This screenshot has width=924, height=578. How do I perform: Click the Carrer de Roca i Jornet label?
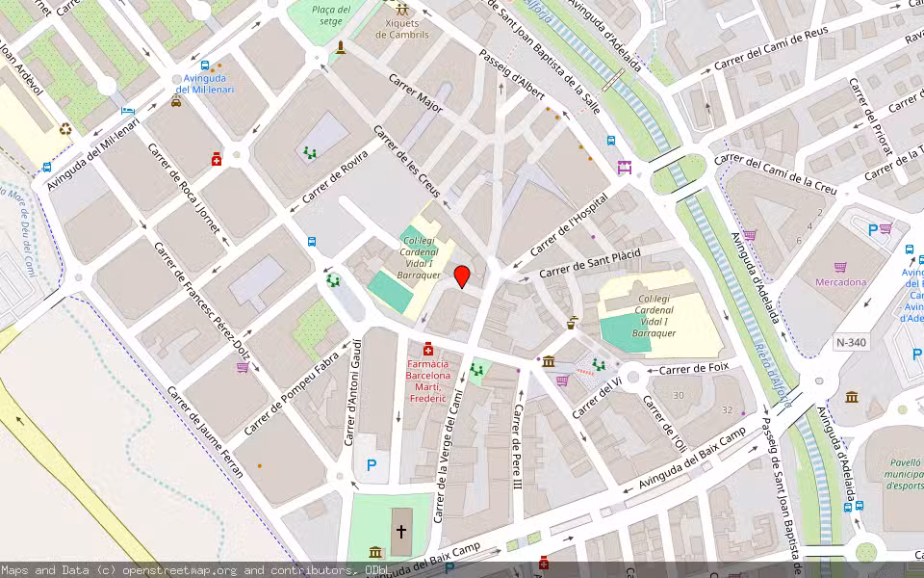pyautogui.click(x=184, y=188)
